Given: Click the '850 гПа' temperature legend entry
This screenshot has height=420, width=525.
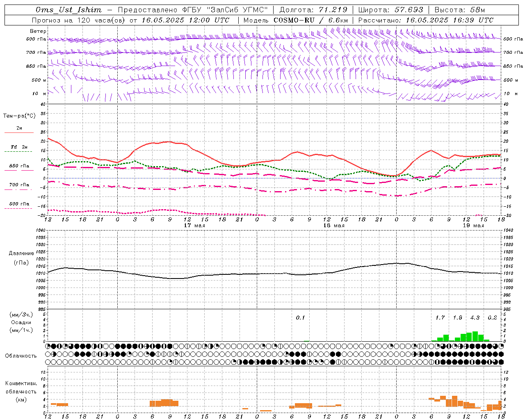Looking at the screenshot, I should pyautogui.click(x=19, y=166).
